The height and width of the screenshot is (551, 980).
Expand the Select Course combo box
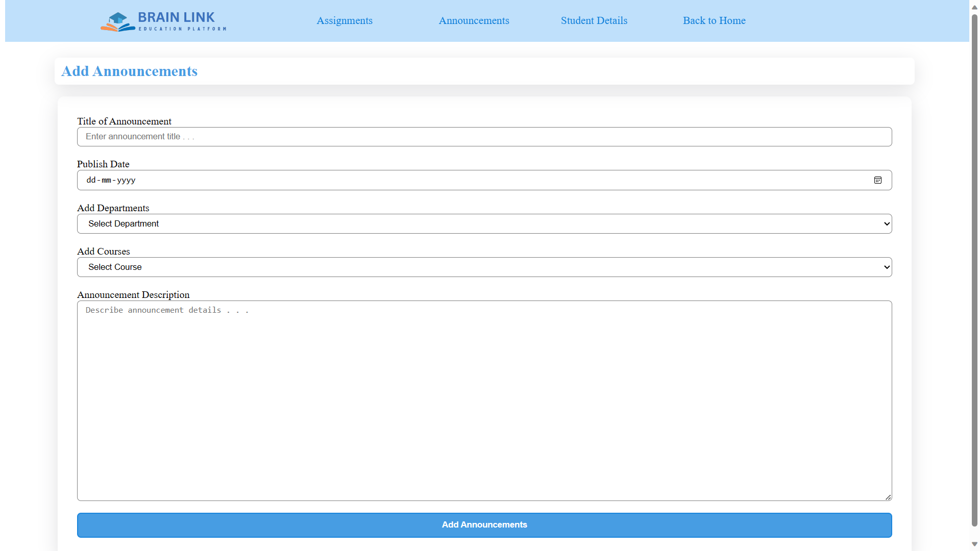click(484, 267)
